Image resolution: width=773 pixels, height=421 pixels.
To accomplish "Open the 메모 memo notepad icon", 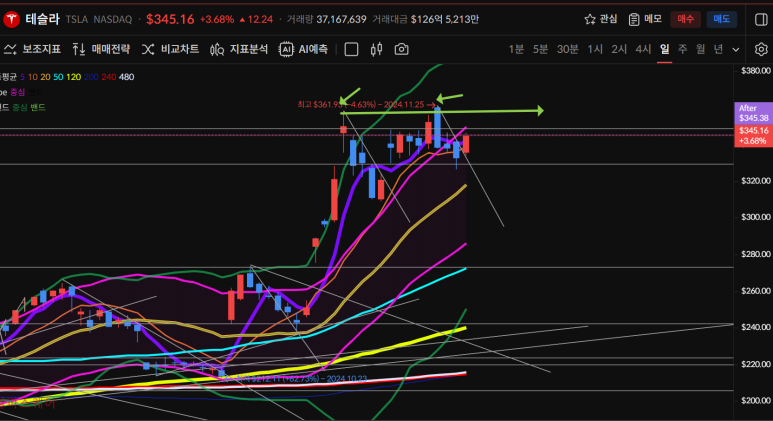I will click(634, 19).
